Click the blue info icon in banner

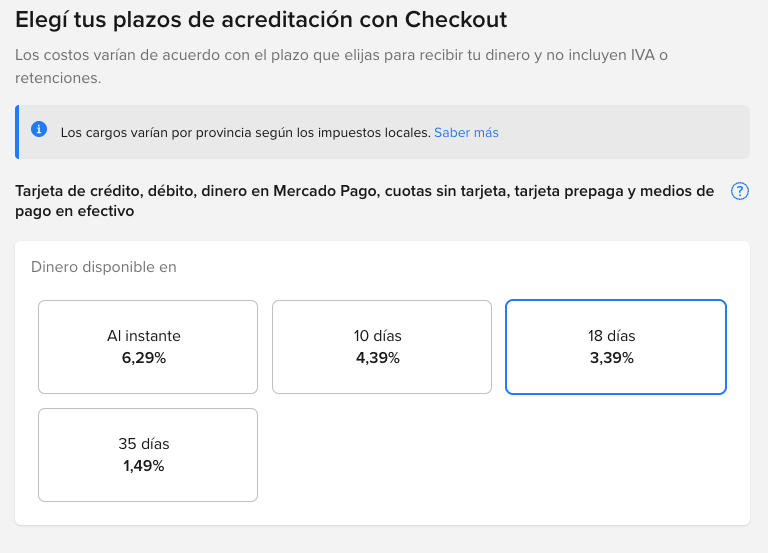click(x=39, y=129)
